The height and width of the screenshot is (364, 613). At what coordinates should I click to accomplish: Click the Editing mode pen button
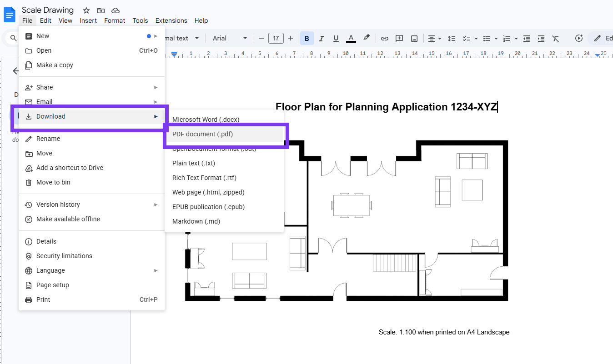[x=597, y=38]
